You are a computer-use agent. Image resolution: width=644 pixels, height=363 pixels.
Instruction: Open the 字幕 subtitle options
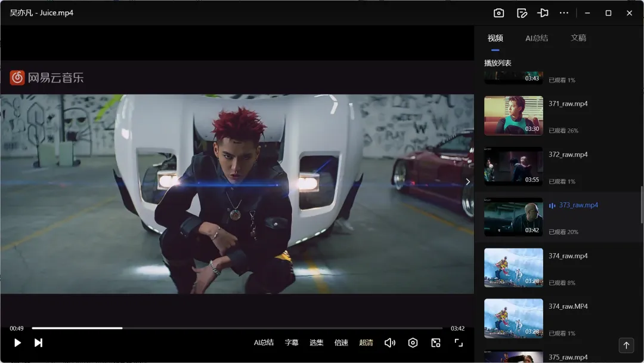[x=292, y=343]
